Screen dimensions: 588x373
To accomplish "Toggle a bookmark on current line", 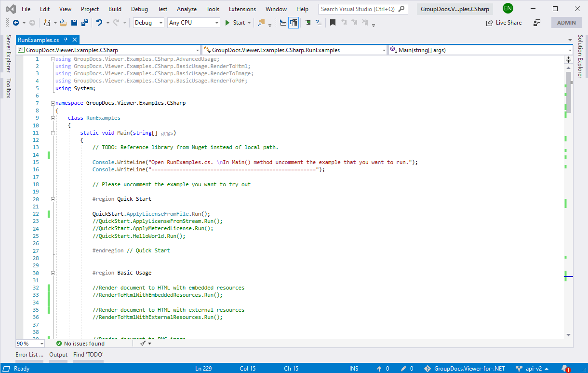I will pyautogui.click(x=333, y=23).
